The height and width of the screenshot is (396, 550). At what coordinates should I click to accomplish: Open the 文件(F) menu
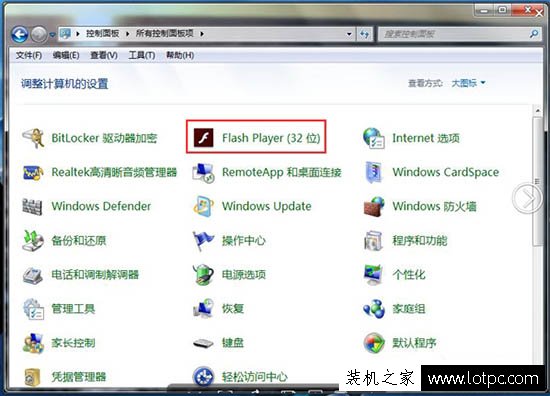29,55
